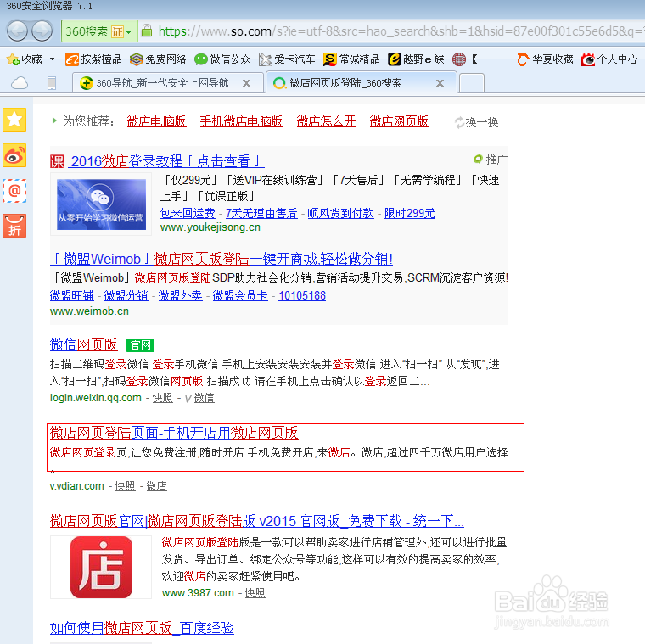Open the 微盟旺铺 sublink
Screen dimensions: 645x644
click(71, 295)
